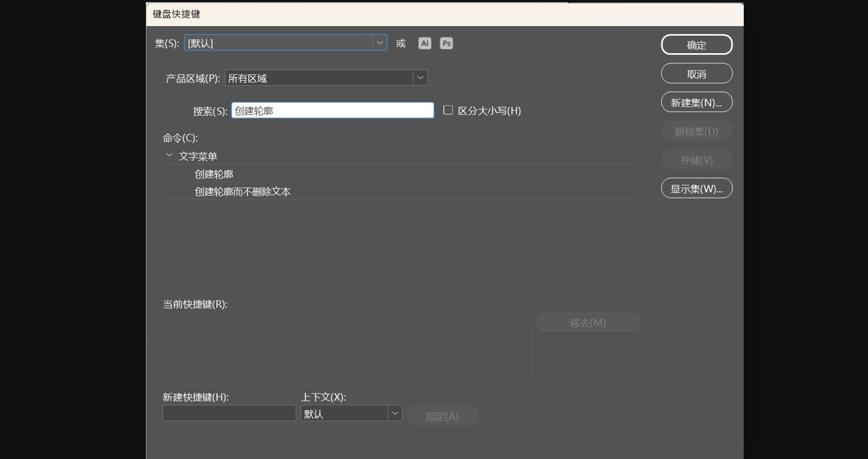Select the 创建轮廓 command
The height and width of the screenshot is (459, 868).
click(401, 174)
